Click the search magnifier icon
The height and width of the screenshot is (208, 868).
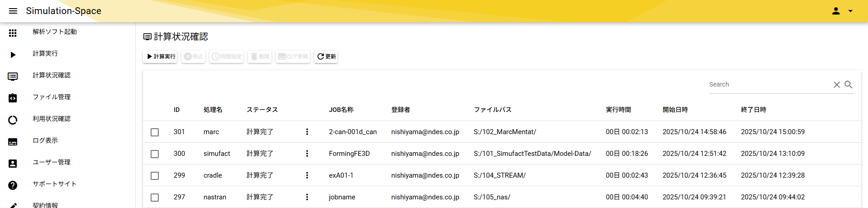849,85
